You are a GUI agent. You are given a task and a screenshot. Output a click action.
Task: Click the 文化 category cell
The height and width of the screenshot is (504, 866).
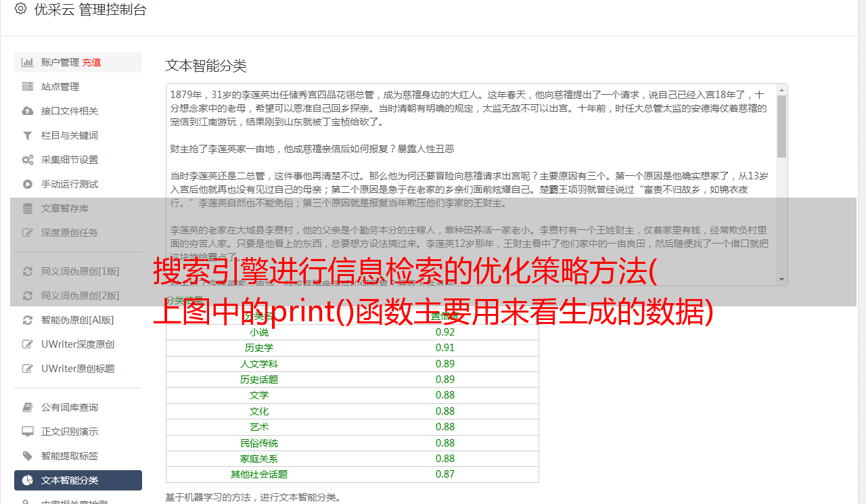(x=259, y=411)
